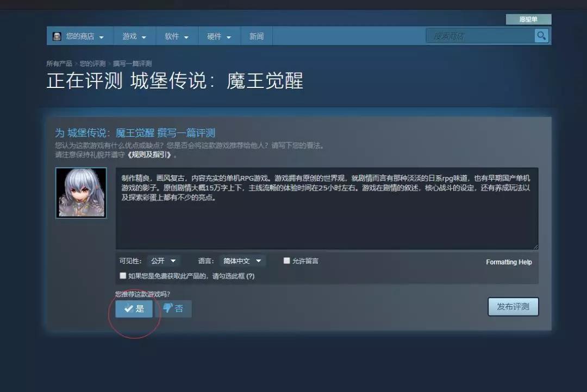Click the 魔王觉醒 review heading text
This screenshot has height=392, width=587.
(x=135, y=133)
